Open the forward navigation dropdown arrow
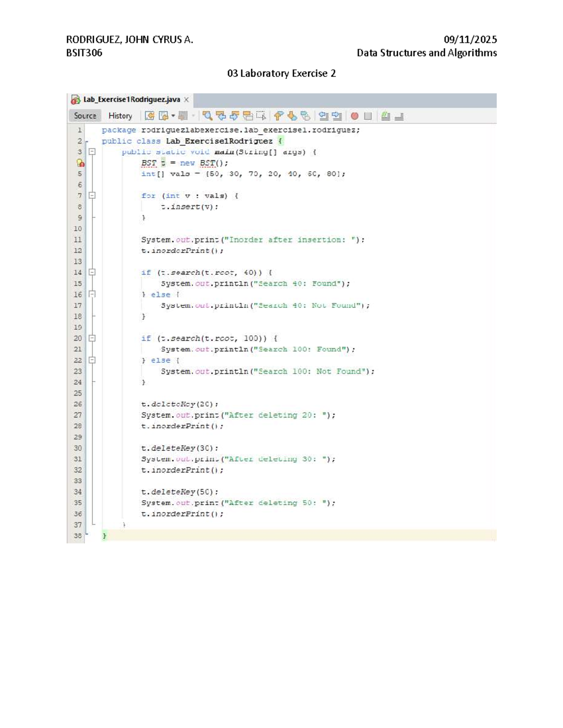The image size is (563, 728). 172,116
